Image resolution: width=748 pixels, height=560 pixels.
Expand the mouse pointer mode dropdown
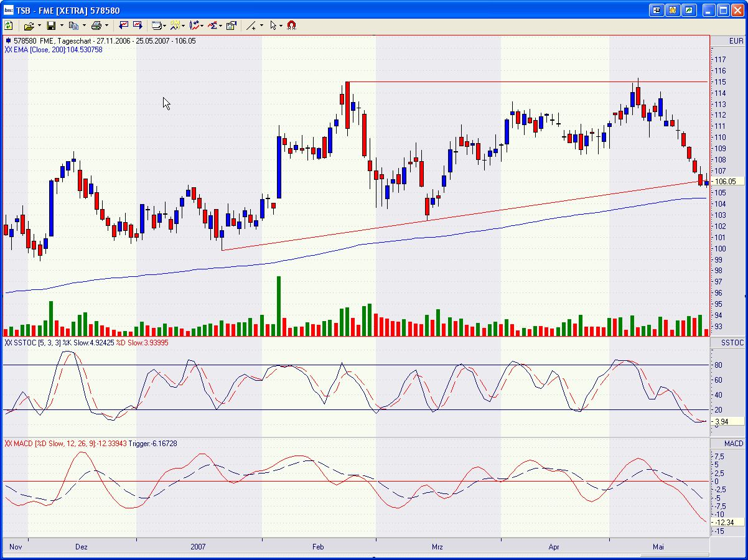coord(281,26)
